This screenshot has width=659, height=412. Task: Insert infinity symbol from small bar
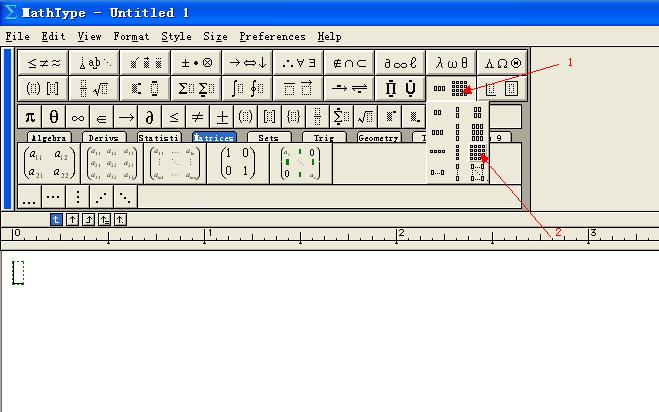tap(77, 117)
